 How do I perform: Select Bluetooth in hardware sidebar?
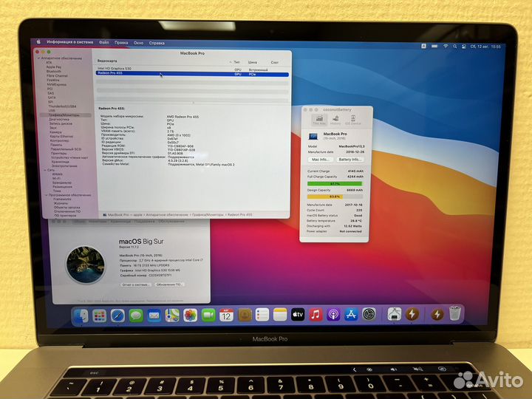tap(54, 72)
